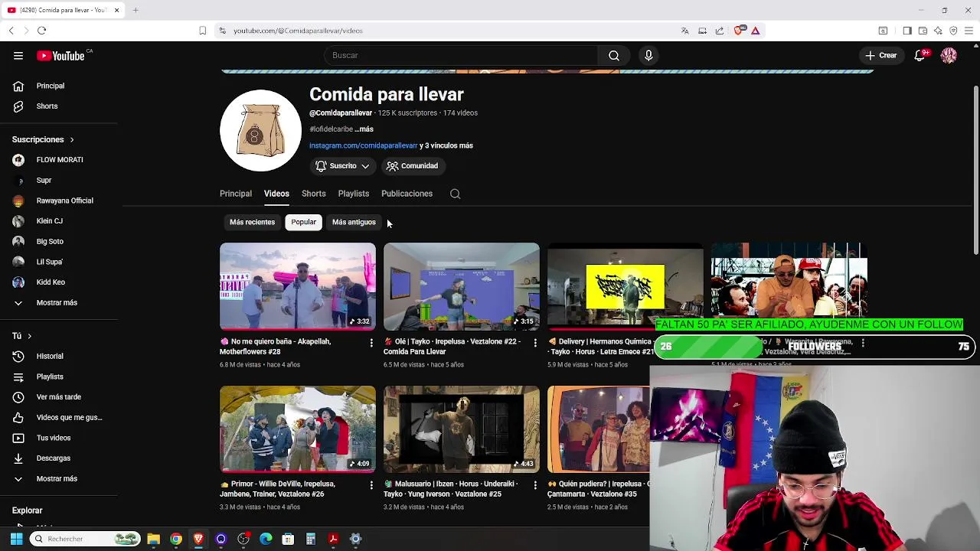Open Windows Start menu

(x=16, y=539)
